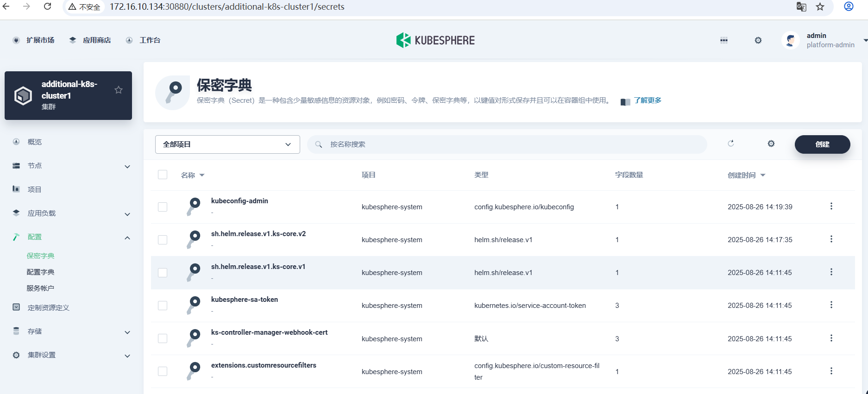
Task: Go forward in browser history
Action: pos(26,6)
